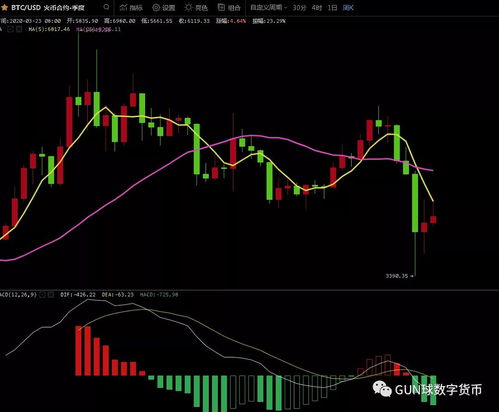
Task: Click the tallest red MACD histogram bar
Action: 79,351
